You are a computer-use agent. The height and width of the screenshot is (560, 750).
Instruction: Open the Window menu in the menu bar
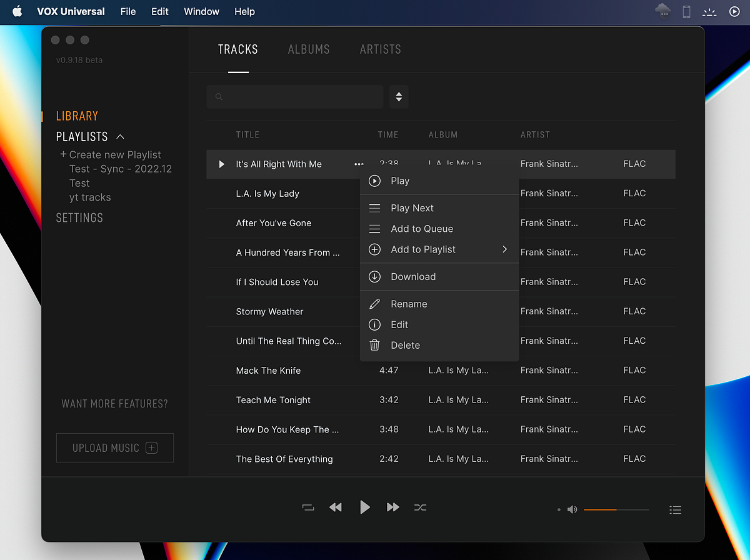[201, 11]
